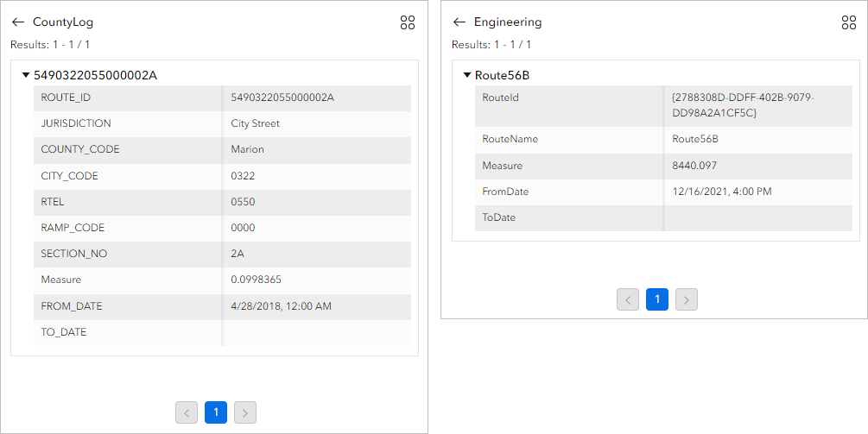Select page 1 in Engineering pagination
This screenshot has width=868, height=434.
point(657,299)
